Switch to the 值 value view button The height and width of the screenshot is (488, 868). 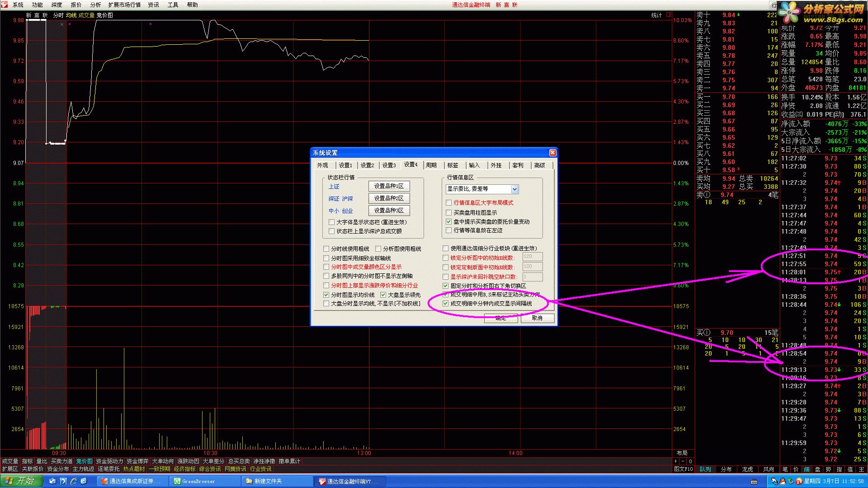pos(850,469)
